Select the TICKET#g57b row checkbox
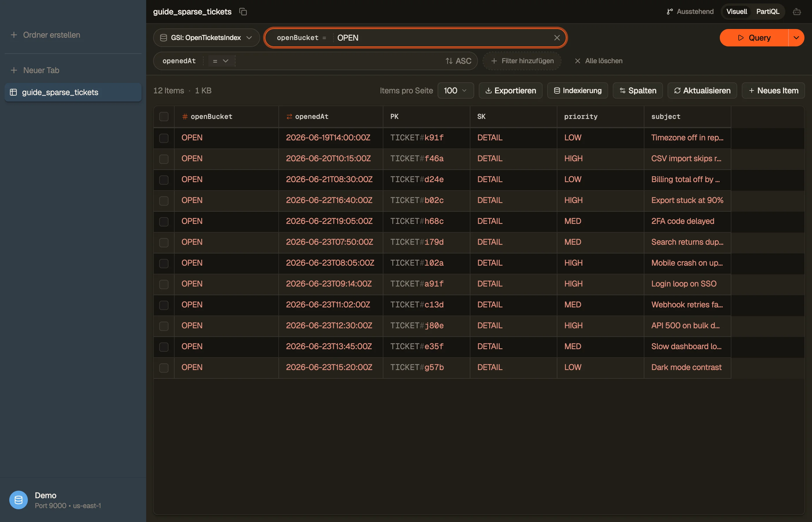Image resolution: width=812 pixels, height=522 pixels. (164, 367)
